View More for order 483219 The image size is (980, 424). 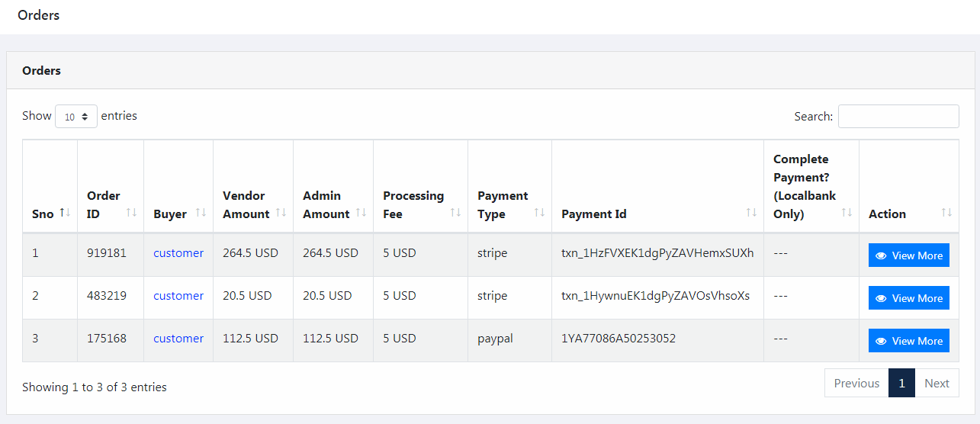coord(908,298)
